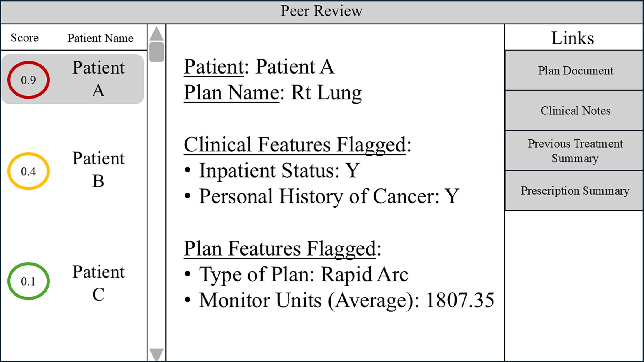
Task: Click the green 0.1 score circle
Action: tap(29, 281)
